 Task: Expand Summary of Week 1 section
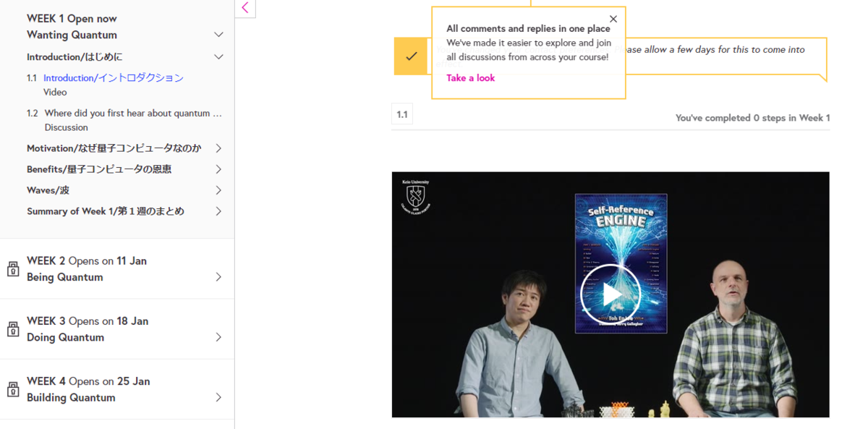coord(218,211)
